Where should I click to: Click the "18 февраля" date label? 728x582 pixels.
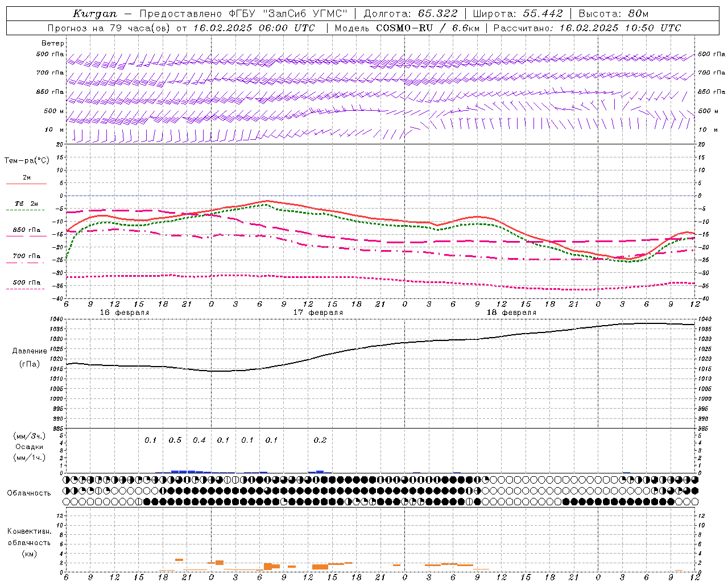[511, 313]
